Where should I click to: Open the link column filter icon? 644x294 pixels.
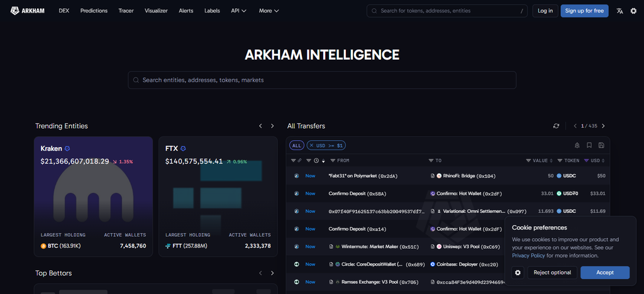tap(293, 160)
